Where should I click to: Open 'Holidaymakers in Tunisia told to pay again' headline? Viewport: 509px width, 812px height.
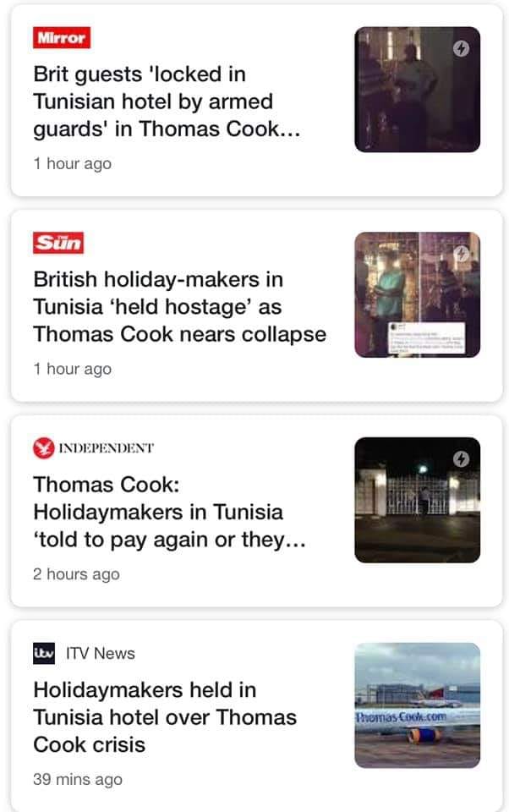(168, 512)
